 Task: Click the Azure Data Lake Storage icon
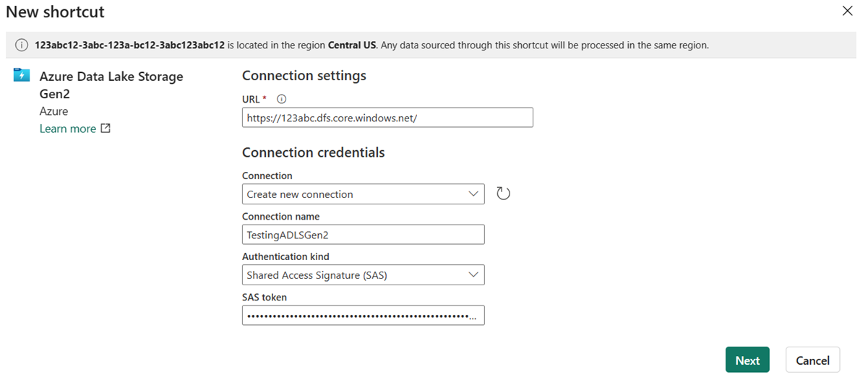(x=22, y=75)
